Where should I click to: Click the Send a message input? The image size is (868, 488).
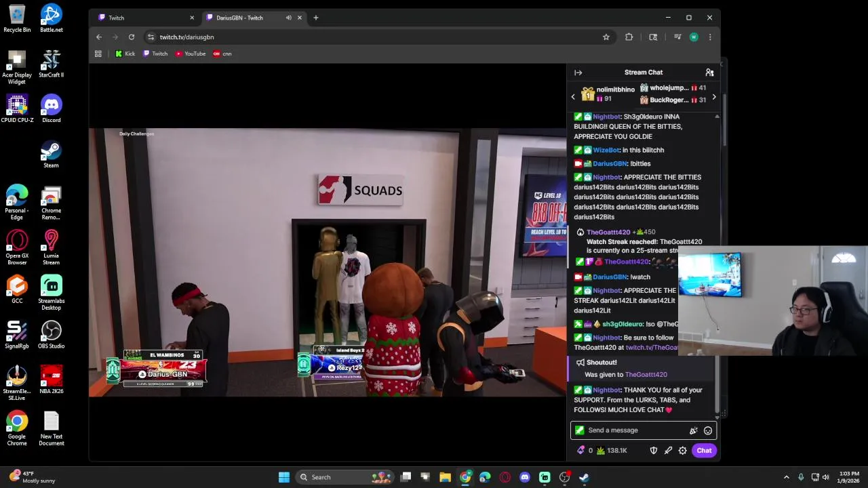pyautogui.click(x=643, y=430)
